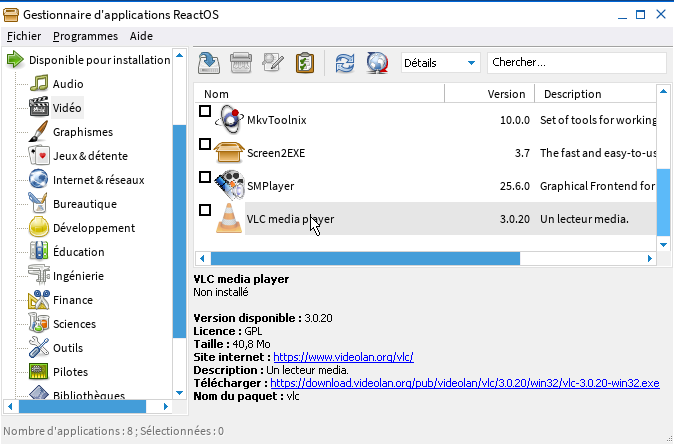Click the Update database globe icon
This screenshot has width=674, height=444.
pos(376,63)
